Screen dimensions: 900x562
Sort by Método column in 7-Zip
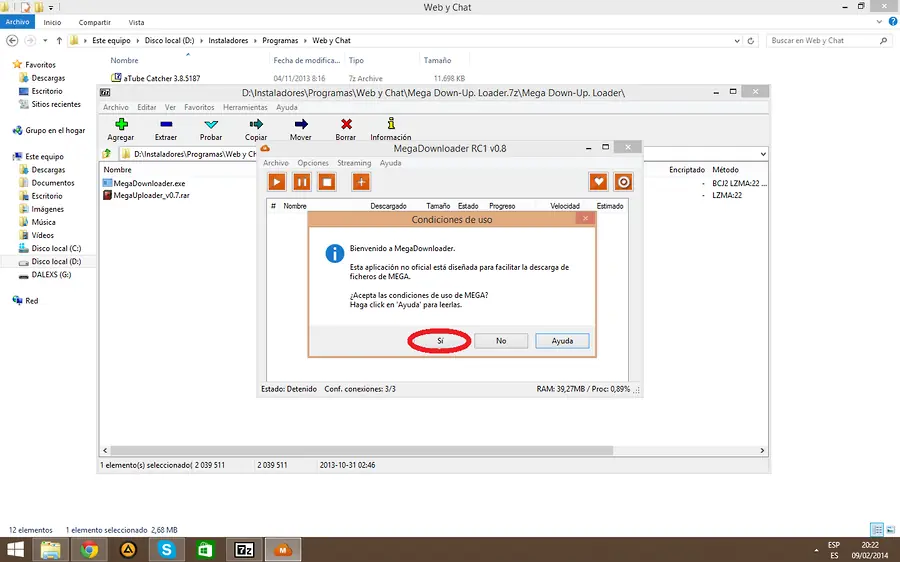click(726, 170)
